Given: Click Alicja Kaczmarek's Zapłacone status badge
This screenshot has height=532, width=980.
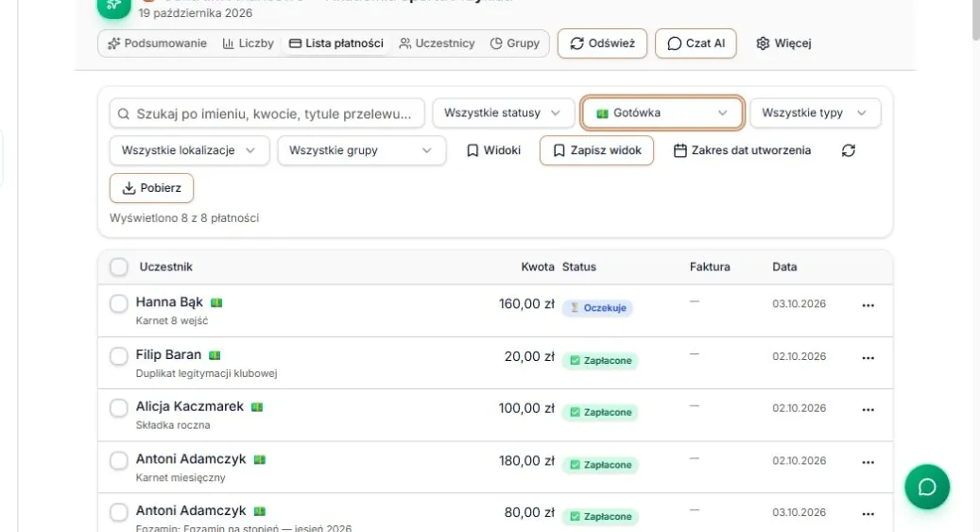Looking at the screenshot, I should click(600, 413).
